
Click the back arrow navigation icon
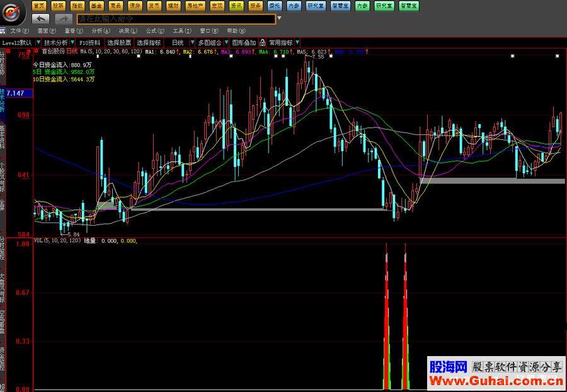click(x=41, y=18)
